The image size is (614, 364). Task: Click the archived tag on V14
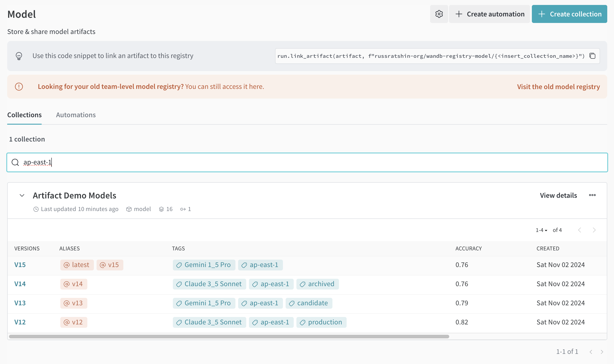pyautogui.click(x=318, y=284)
